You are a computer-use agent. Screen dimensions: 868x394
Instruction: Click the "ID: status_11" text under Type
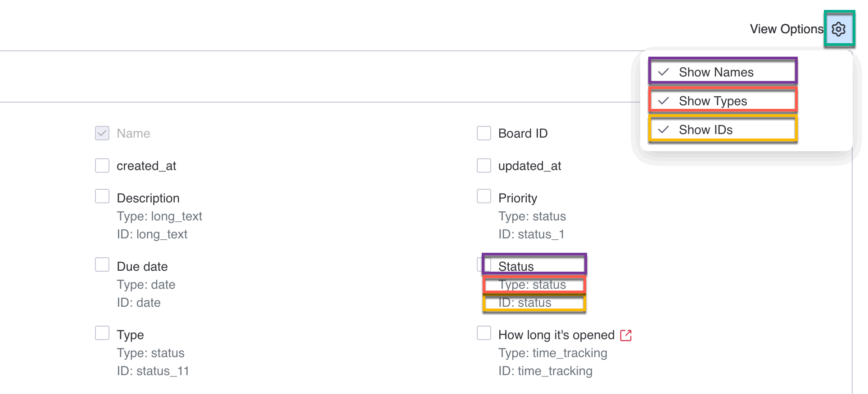(x=153, y=371)
